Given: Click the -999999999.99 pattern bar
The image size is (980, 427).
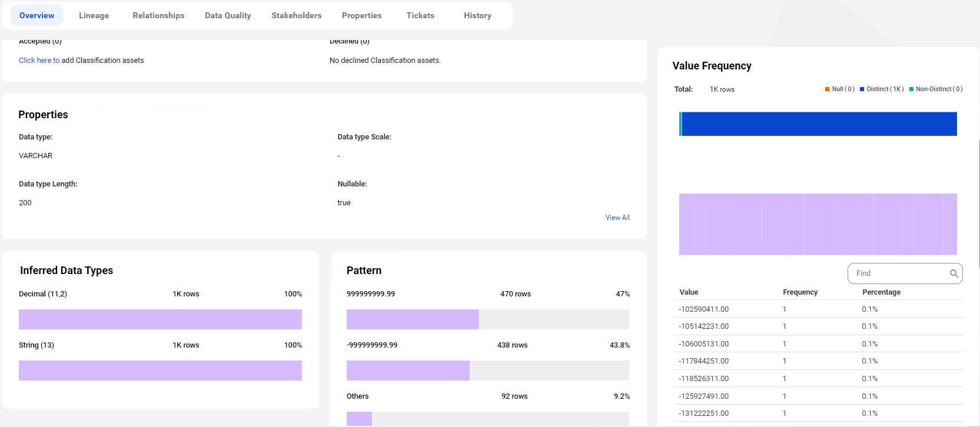Looking at the screenshot, I should (x=488, y=371).
